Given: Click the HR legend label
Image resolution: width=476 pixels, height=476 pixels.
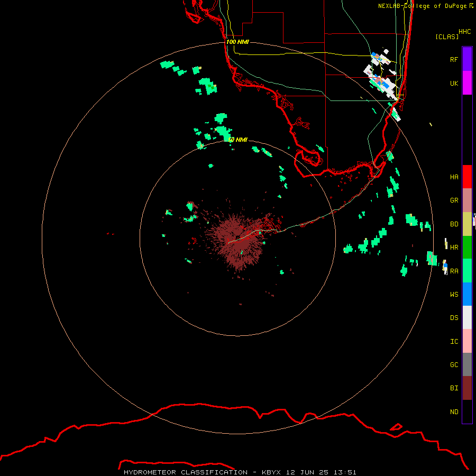Looking at the screenshot, I should click(454, 248).
